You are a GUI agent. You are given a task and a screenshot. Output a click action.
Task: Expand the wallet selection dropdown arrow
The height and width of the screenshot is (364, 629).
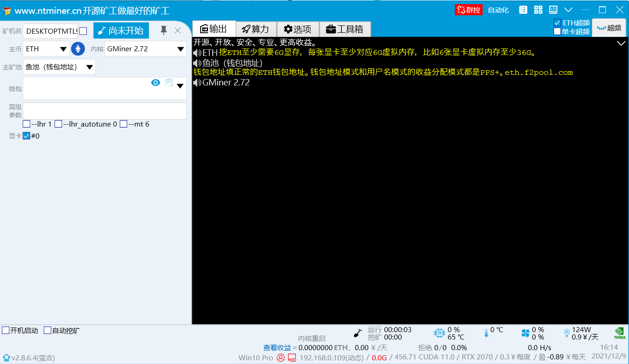coord(180,85)
